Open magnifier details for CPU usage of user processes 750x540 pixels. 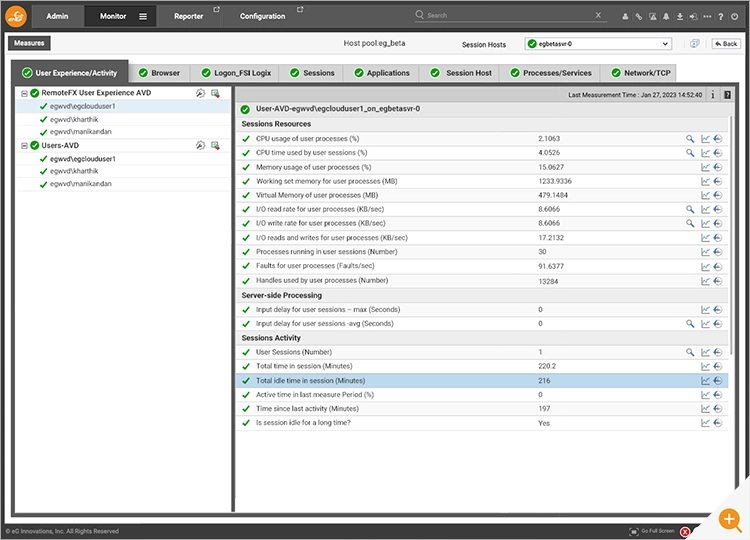[690, 139]
